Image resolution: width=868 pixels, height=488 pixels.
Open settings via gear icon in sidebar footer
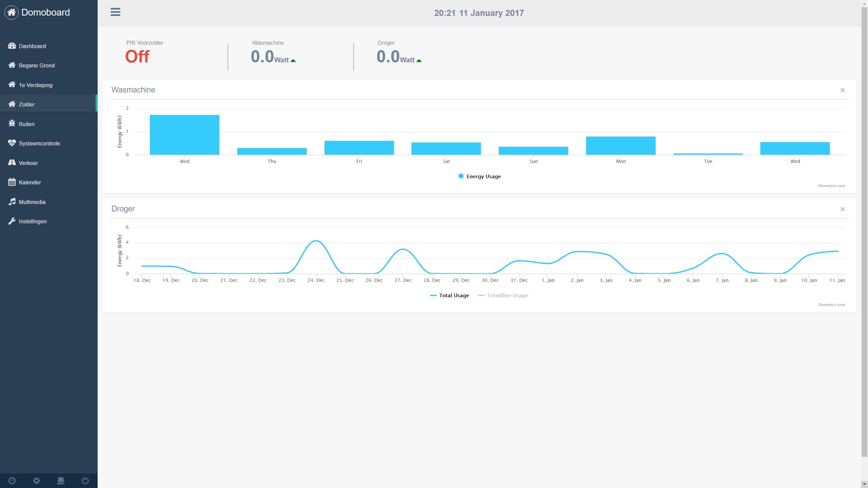tap(37, 481)
